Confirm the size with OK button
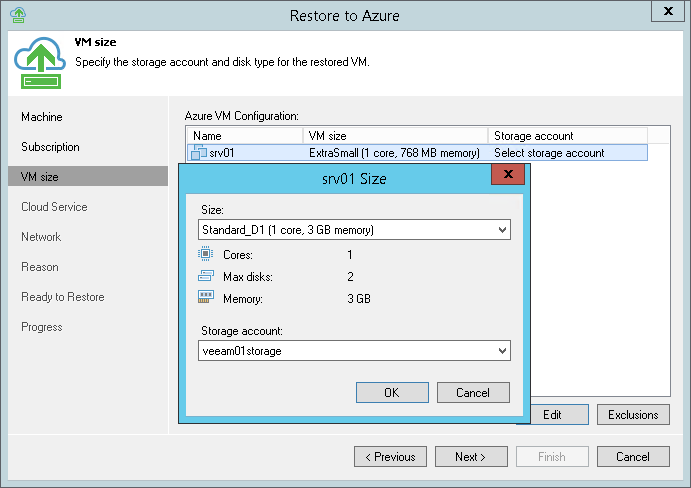 [392, 393]
